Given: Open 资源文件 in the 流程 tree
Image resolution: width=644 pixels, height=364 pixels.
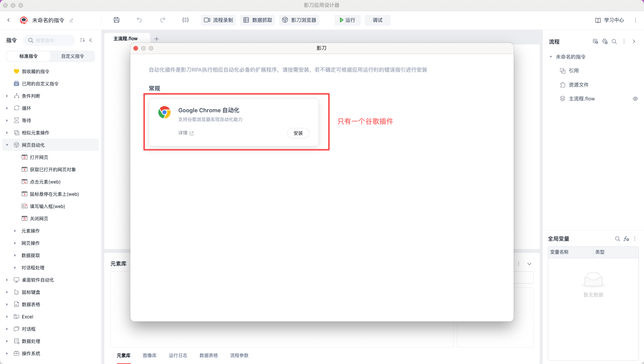Looking at the screenshot, I should (x=578, y=85).
